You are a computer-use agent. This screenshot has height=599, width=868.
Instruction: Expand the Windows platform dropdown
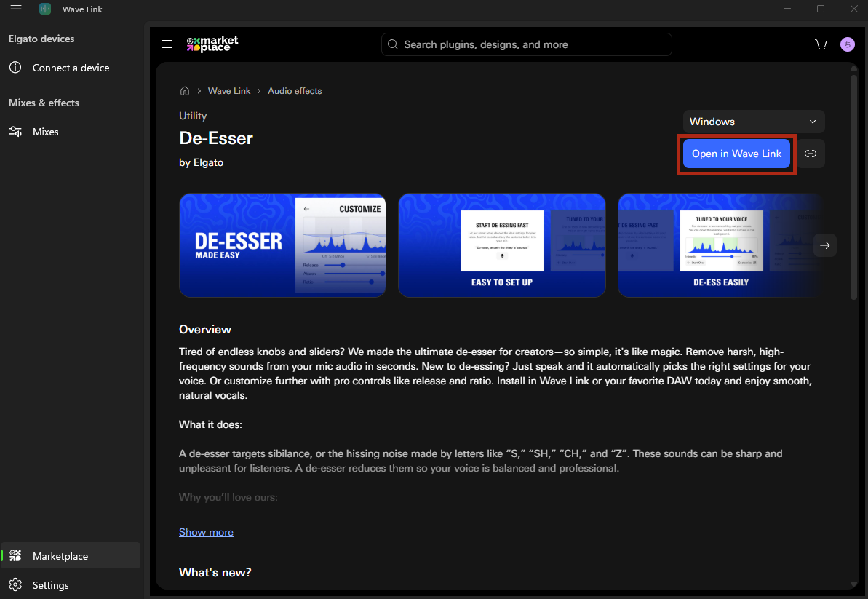pyautogui.click(x=754, y=122)
